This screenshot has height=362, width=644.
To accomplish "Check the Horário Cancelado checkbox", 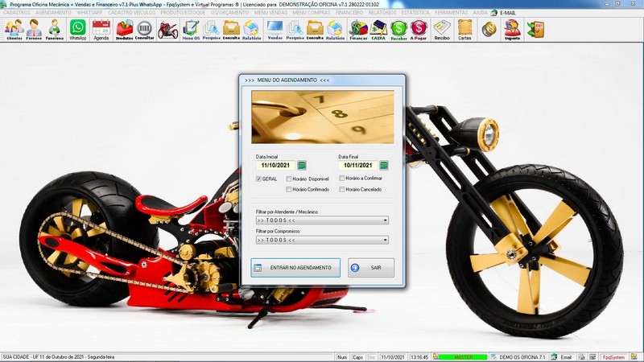I will point(341,189).
